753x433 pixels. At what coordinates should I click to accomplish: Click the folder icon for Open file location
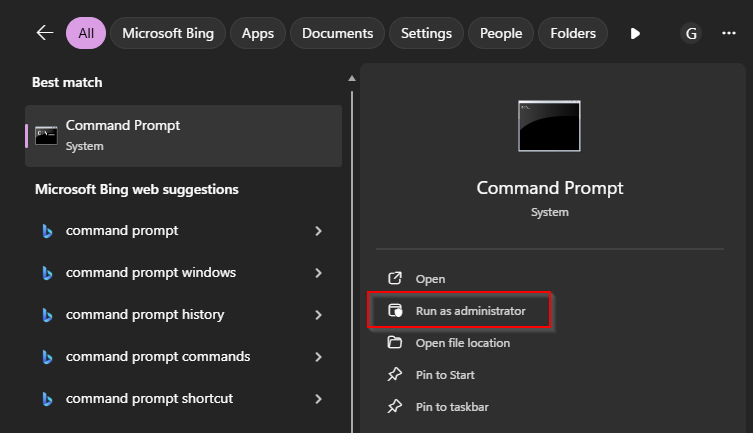(395, 342)
